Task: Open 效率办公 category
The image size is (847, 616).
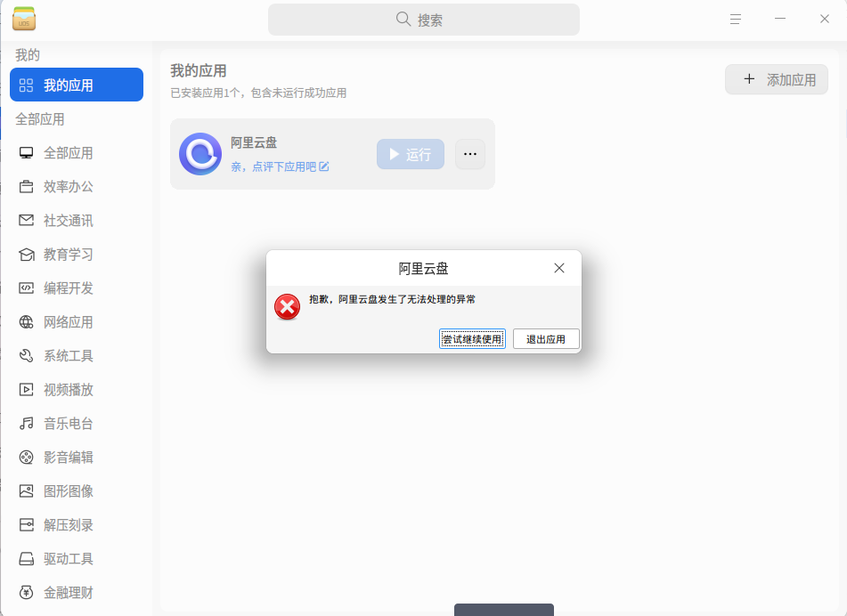Action: tap(77, 187)
